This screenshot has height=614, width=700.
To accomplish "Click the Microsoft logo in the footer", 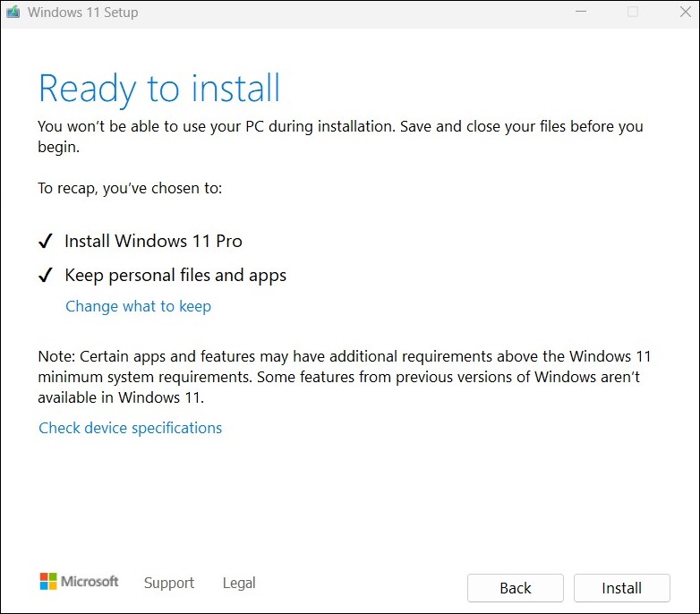I will pos(79,582).
